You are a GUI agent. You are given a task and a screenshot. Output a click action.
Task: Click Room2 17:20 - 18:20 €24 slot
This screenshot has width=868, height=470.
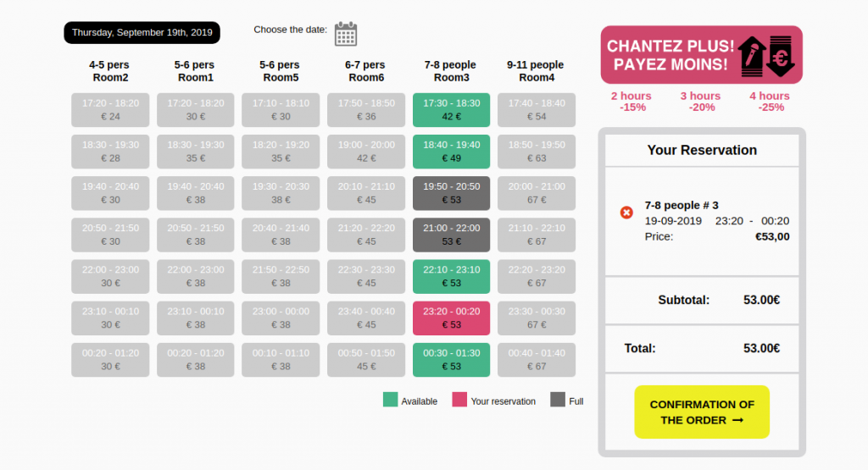pyautogui.click(x=110, y=110)
